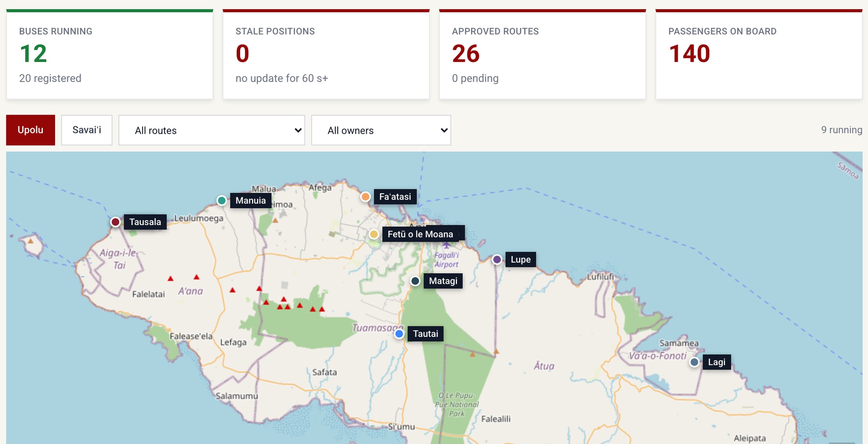Viewport: 868px width, 444px height.
Task: Click the Lagi map label
Action: tap(717, 362)
